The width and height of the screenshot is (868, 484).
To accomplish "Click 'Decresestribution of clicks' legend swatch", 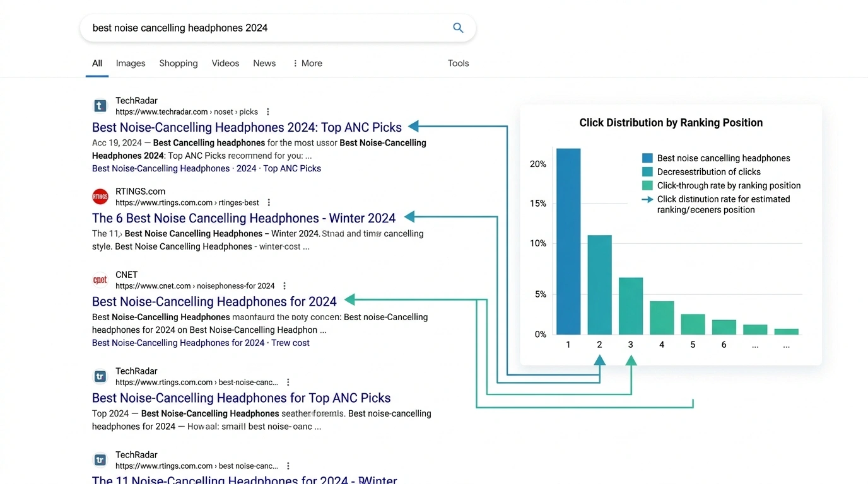I will pyautogui.click(x=647, y=171).
